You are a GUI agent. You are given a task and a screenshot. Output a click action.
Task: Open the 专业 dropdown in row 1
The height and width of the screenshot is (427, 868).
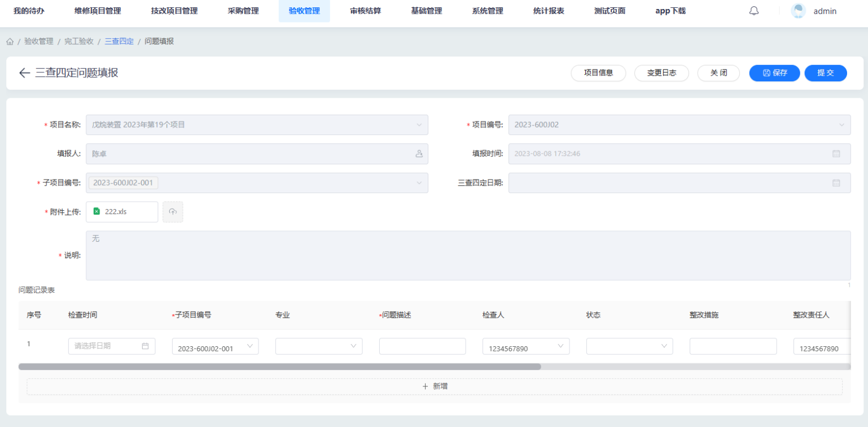(319, 346)
